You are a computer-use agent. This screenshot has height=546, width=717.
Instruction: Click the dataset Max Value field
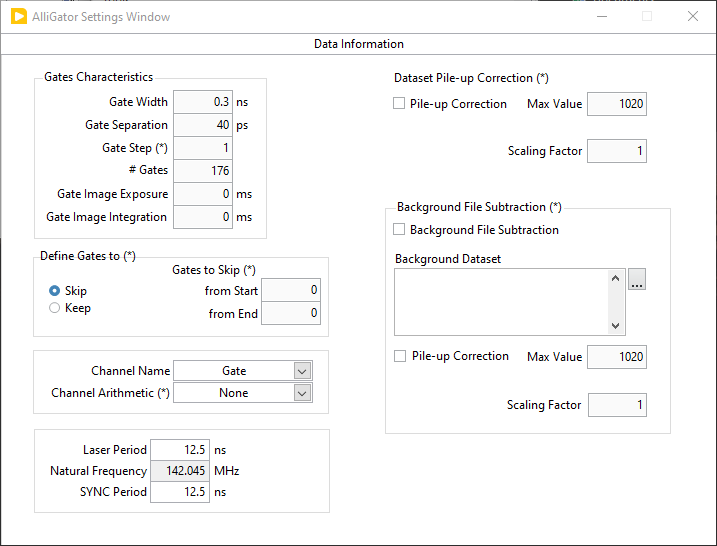pos(616,104)
